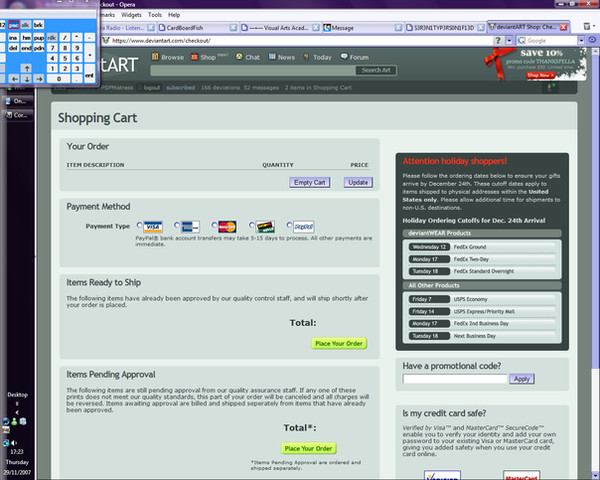Click the question mark icon in address bar
This screenshot has width=600, height=480.
coord(497,41)
